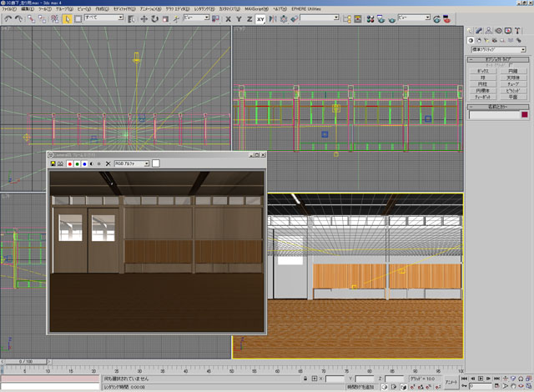Click the Teapot primitive button
Image resolution: width=534 pixels, height=392 pixels.
point(483,98)
